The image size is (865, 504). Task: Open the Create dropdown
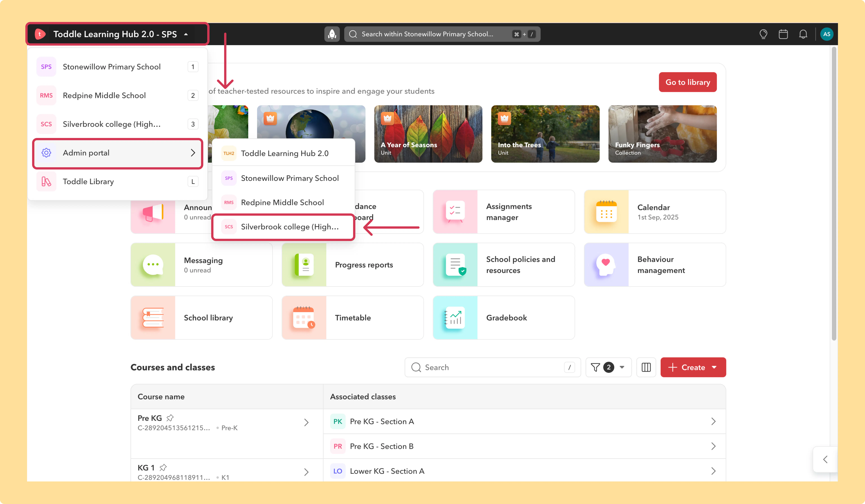coord(693,367)
